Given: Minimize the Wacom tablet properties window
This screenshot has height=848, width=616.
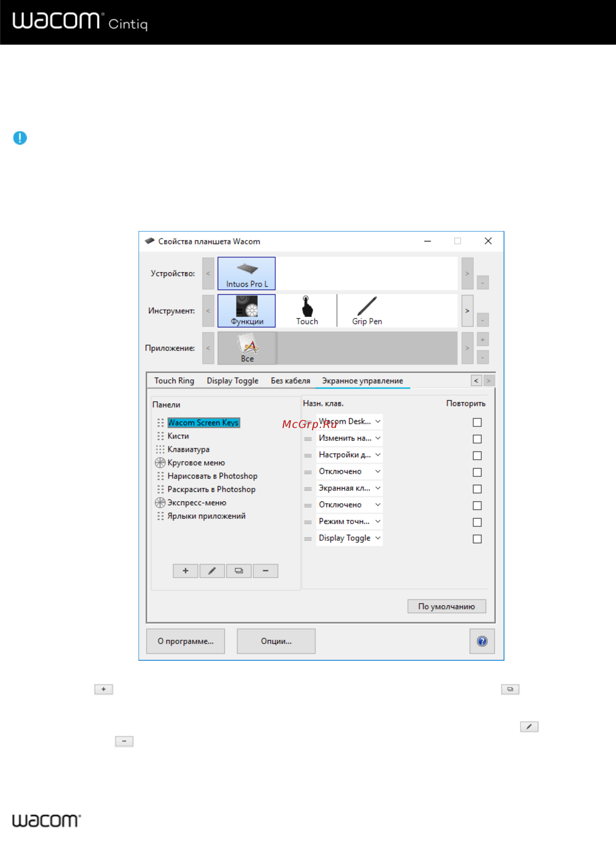Looking at the screenshot, I should tap(428, 241).
